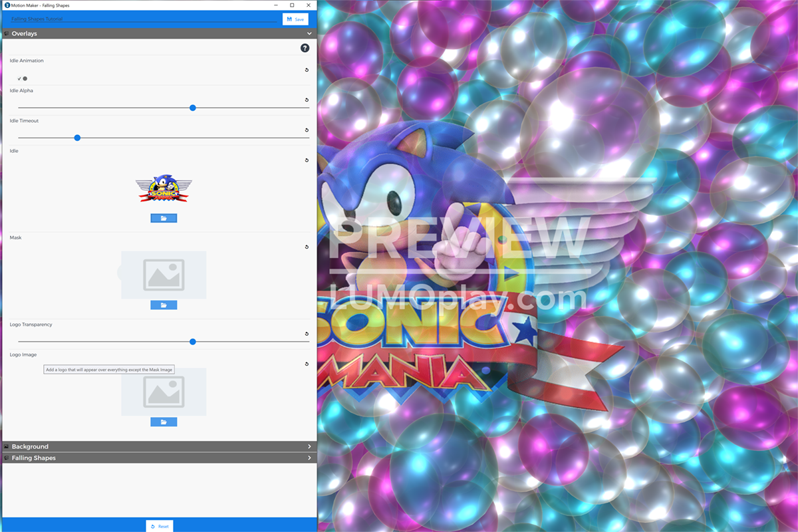Viewport: 798px width, 532px height.
Task: Browse for an Idle image file
Action: [164, 218]
